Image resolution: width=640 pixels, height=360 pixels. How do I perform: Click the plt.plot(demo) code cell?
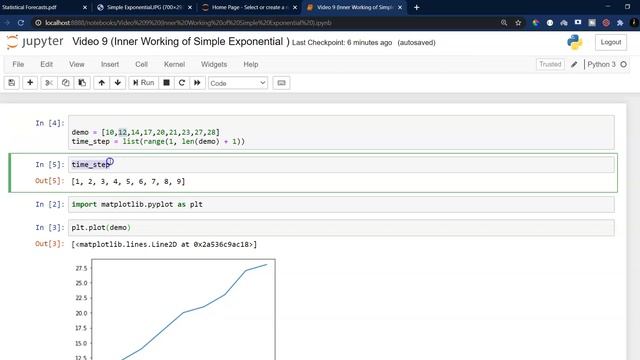(341, 228)
